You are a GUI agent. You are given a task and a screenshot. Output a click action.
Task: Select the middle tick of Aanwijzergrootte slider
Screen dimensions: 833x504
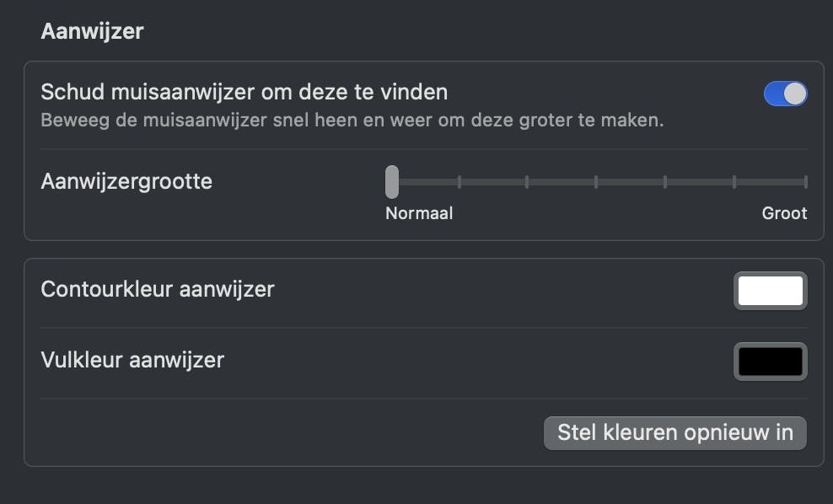(598, 181)
